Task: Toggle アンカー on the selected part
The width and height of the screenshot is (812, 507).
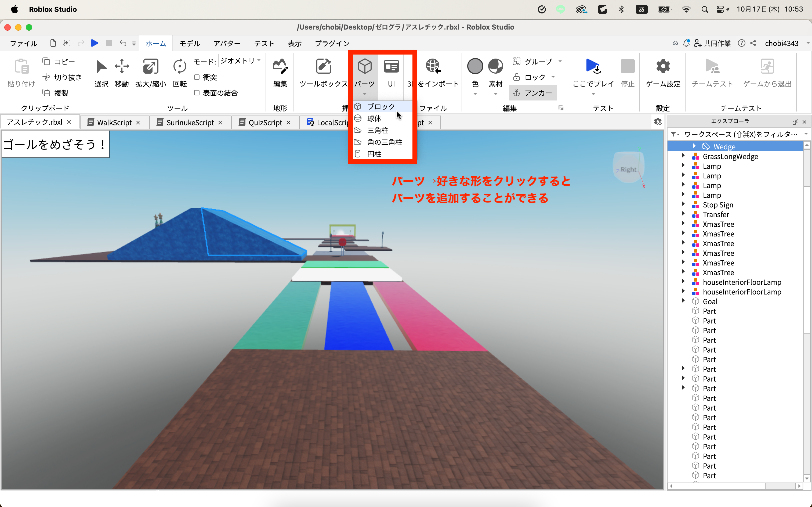Action: click(533, 92)
